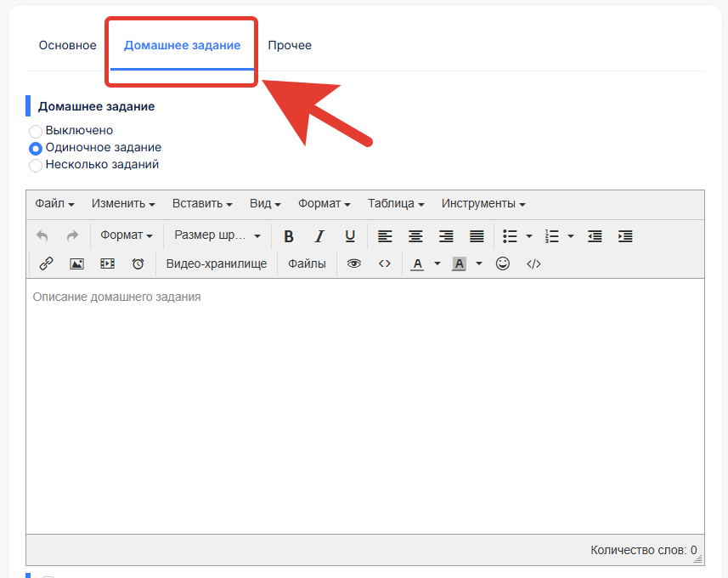Open the Файлы button

307,263
